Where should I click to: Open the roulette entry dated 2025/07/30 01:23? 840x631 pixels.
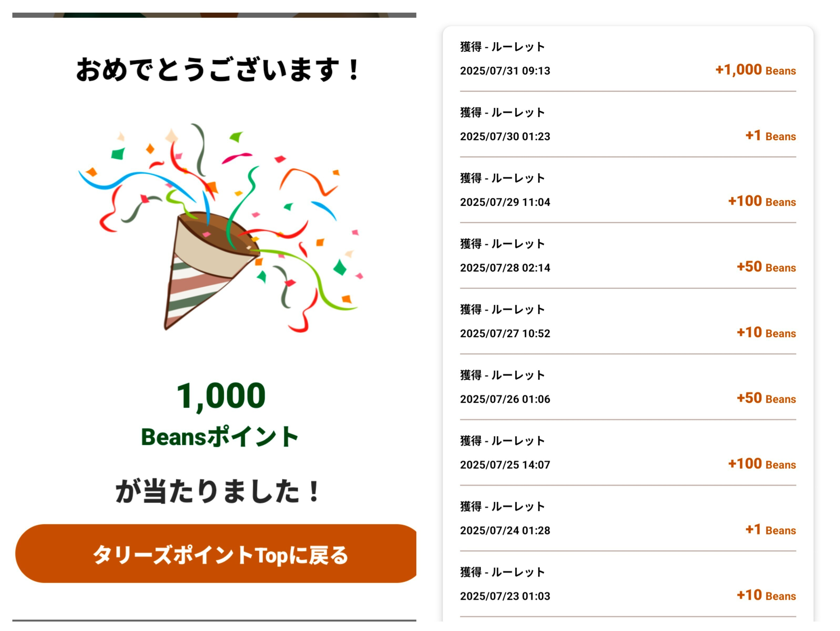[627, 125]
